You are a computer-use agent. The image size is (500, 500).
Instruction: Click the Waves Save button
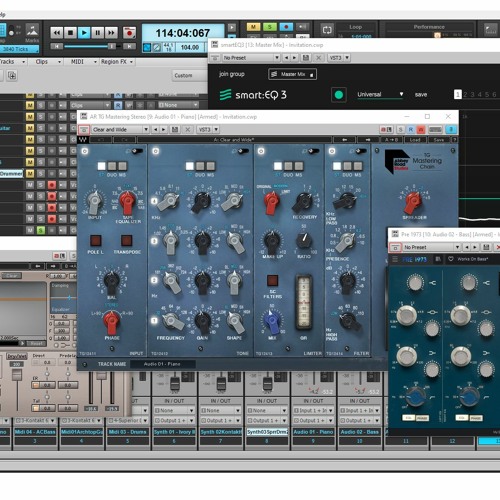tap(439, 140)
